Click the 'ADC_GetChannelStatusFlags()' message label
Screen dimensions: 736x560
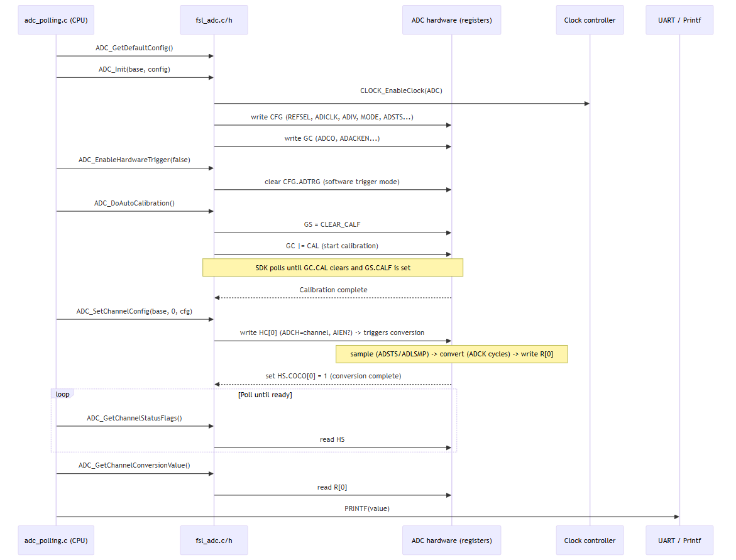click(135, 418)
